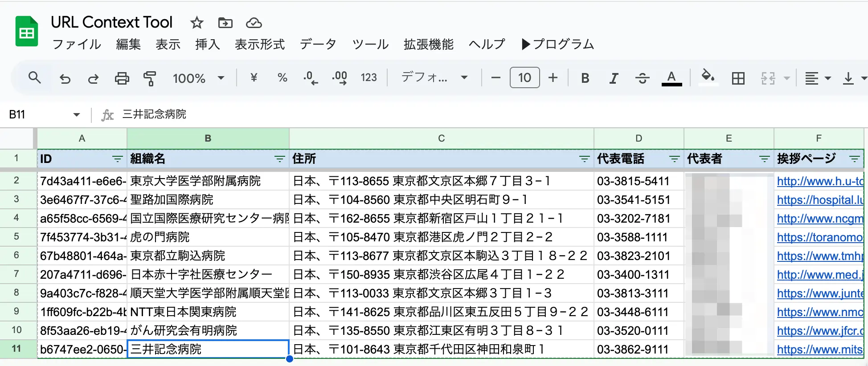The width and height of the screenshot is (868, 366).
Task: Apply strikethrough formatting
Action: point(642,78)
